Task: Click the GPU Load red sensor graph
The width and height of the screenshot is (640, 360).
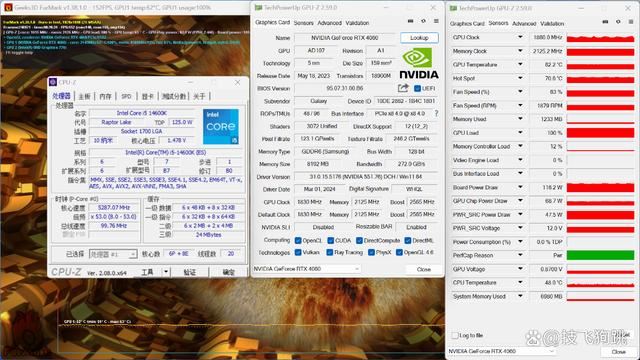Action: 600,133
